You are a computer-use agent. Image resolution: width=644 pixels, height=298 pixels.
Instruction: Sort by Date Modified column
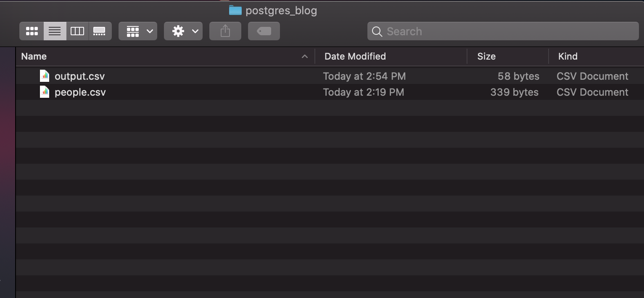click(355, 56)
